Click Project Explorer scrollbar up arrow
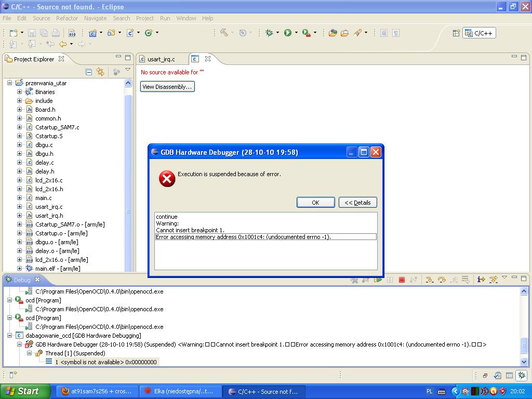Image resolution: width=532 pixels, height=399 pixels. tap(128, 83)
